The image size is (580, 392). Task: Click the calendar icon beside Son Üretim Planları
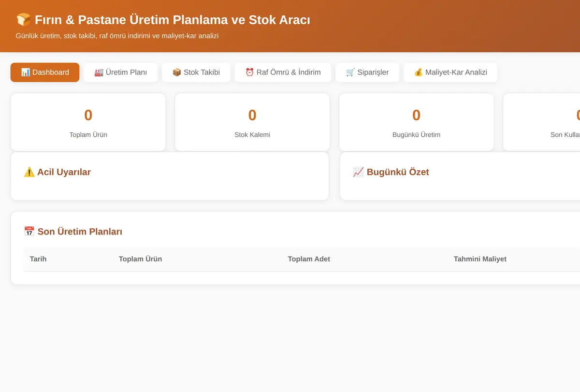pos(29,232)
